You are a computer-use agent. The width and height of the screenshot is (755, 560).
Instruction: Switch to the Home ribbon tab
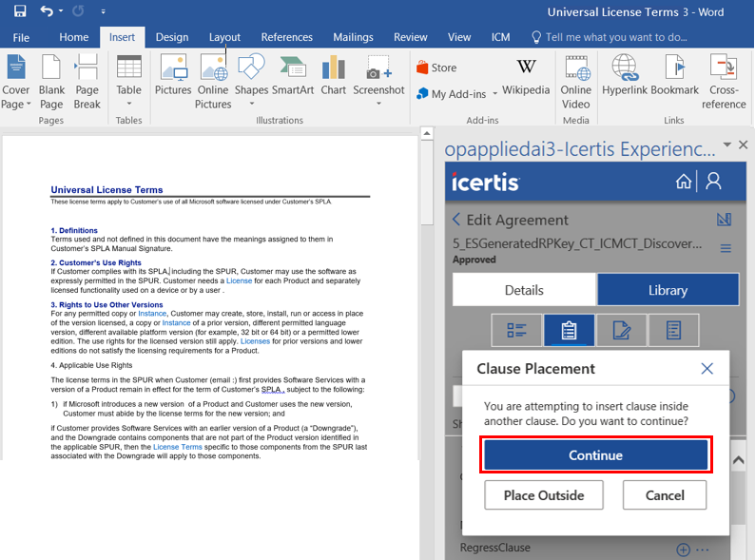coord(73,37)
